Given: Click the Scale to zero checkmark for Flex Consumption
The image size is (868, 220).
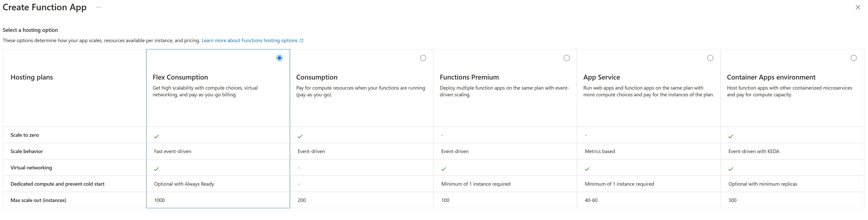Looking at the screenshot, I should point(156,136).
